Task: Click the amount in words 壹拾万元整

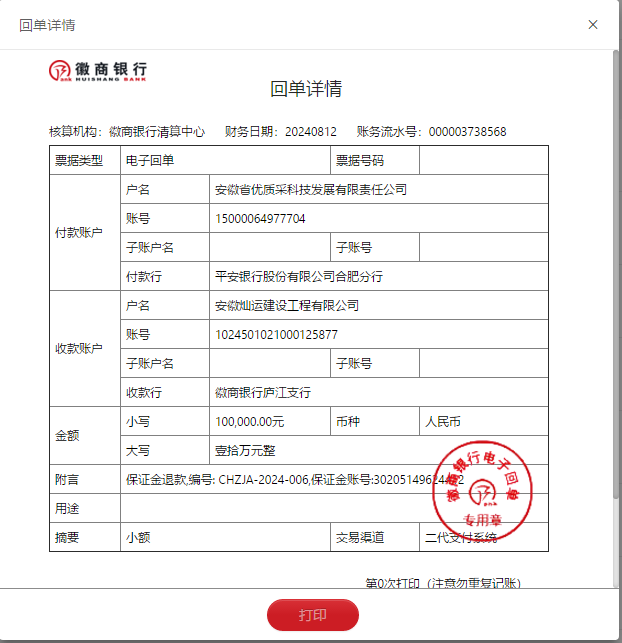Action: [245, 450]
